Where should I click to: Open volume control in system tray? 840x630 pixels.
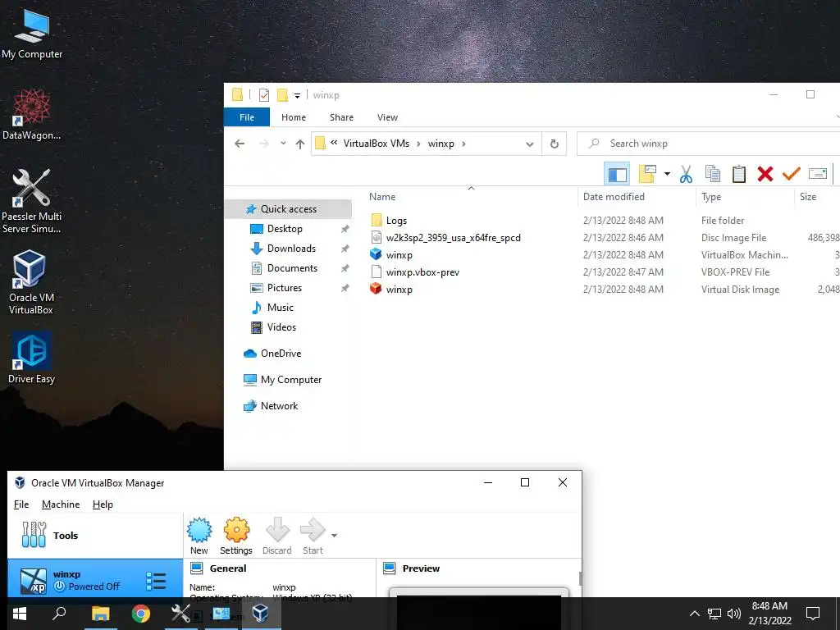click(734, 614)
